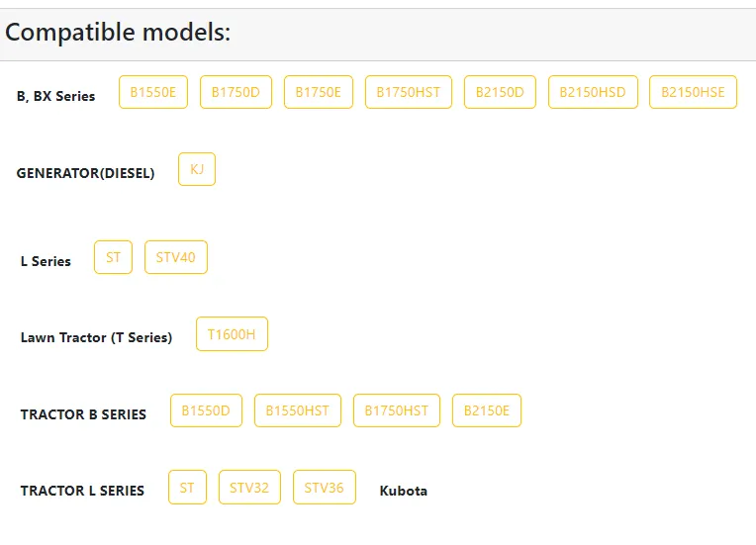Click the Compatible models heading
The image size is (756, 545).
[118, 33]
